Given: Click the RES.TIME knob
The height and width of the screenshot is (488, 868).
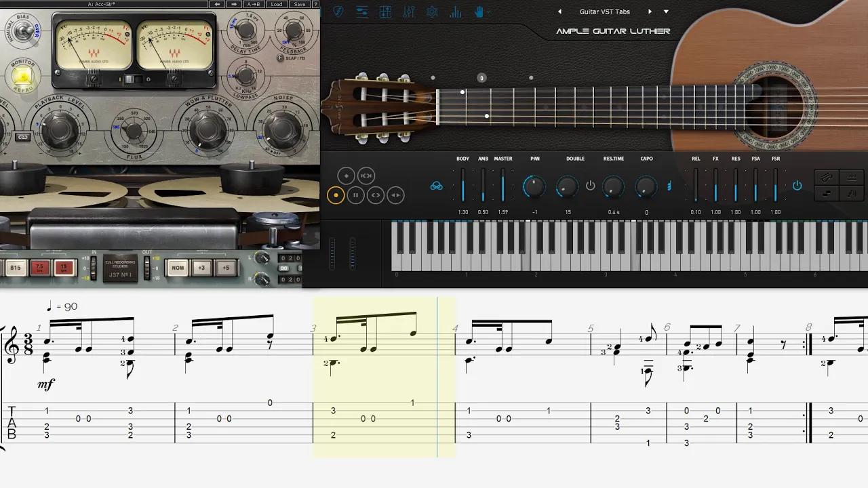Looking at the screenshot, I should (x=613, y=186).
